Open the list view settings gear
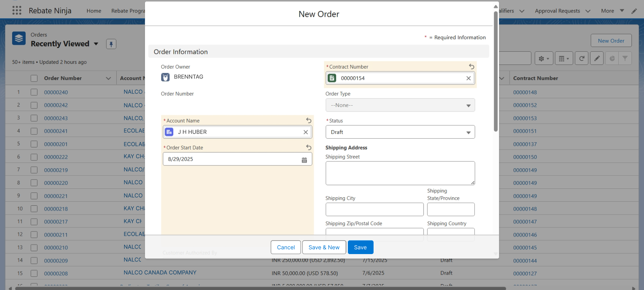The image size is (644, 290). point(543,58)
